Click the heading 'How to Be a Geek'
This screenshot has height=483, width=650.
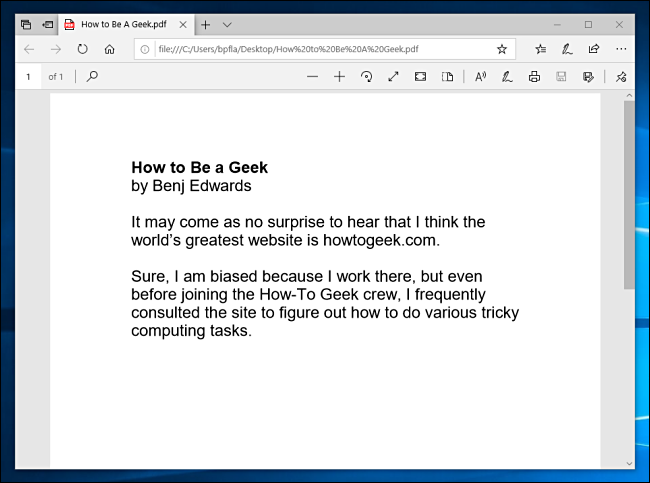pos(199,167)
